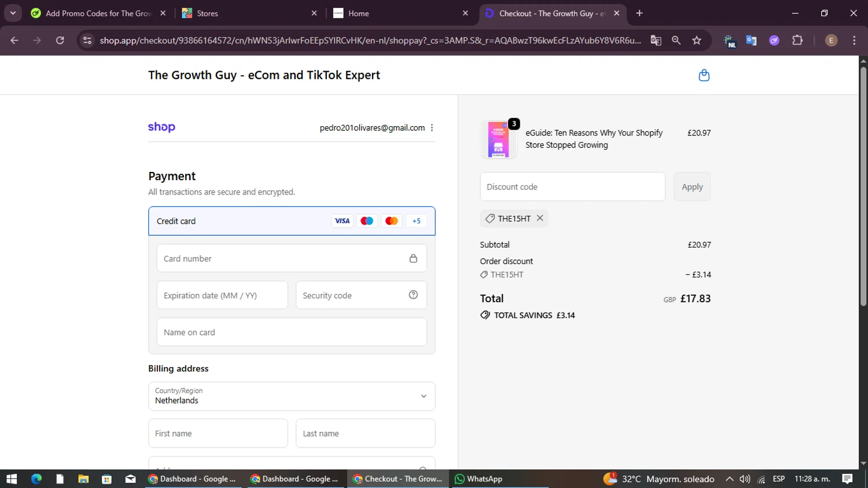Click the eGuide product thumbnail
Screen dimensions: 868x488
point(498,140)
